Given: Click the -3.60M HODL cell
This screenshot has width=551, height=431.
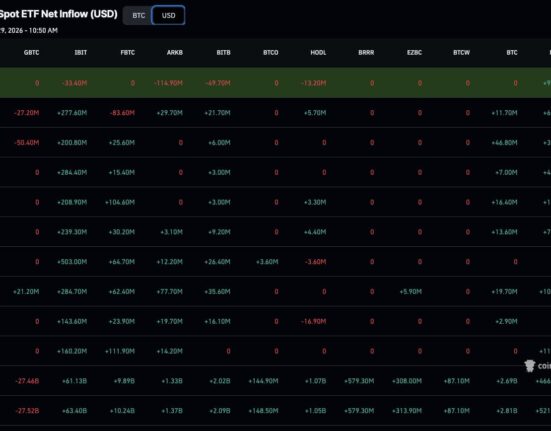Looking at the screenshot, I should point(316,262).
